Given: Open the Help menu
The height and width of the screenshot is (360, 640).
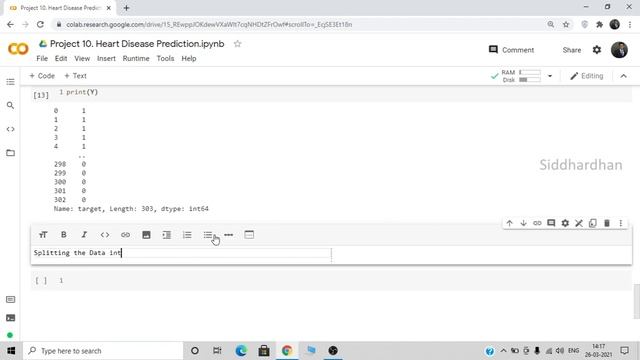Looking at the screenshot, I should pyautogui.click(x=189, y=58).
